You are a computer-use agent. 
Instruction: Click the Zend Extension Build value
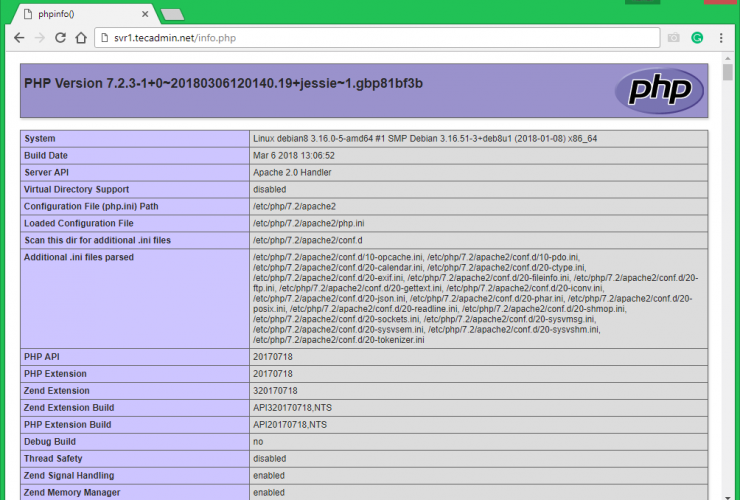(x=290, y=408)
